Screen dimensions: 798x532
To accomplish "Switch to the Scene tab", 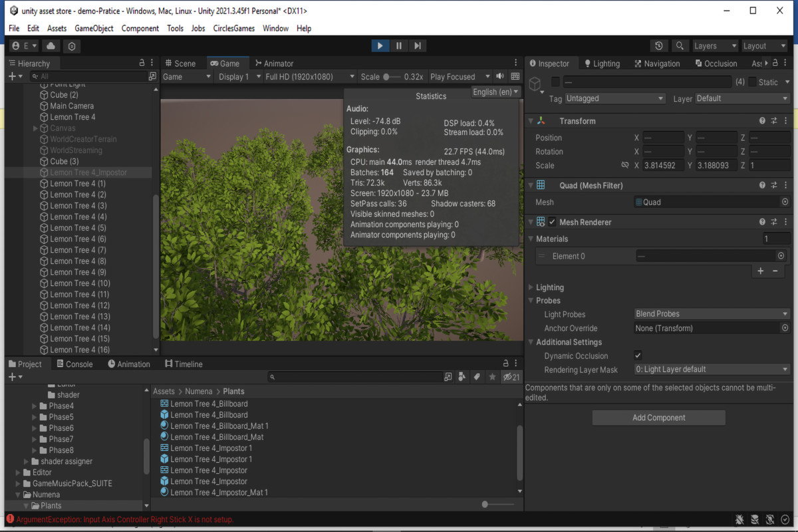I will tap(180, 63).
